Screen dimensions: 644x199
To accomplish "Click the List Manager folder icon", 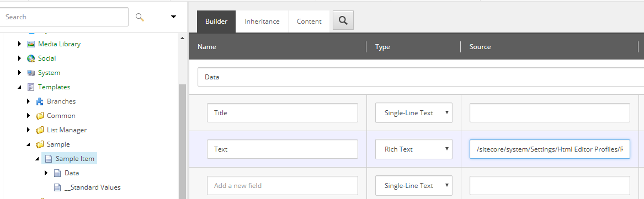I will 39,130.
